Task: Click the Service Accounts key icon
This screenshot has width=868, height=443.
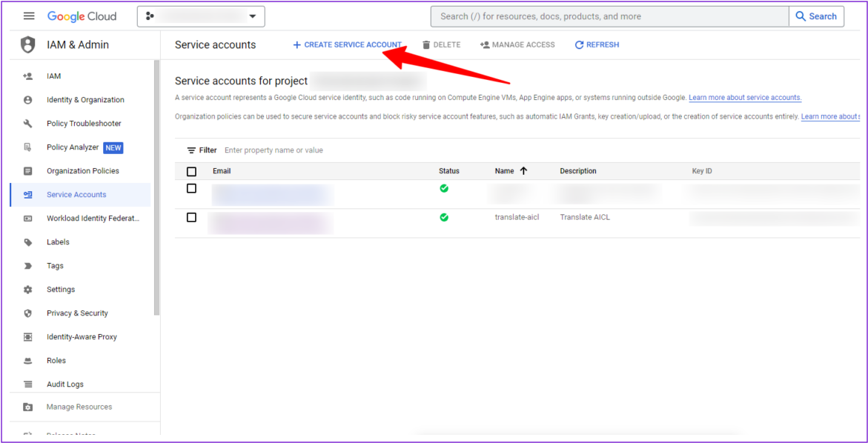Action: pyautogui.click(x=27, y=195)
